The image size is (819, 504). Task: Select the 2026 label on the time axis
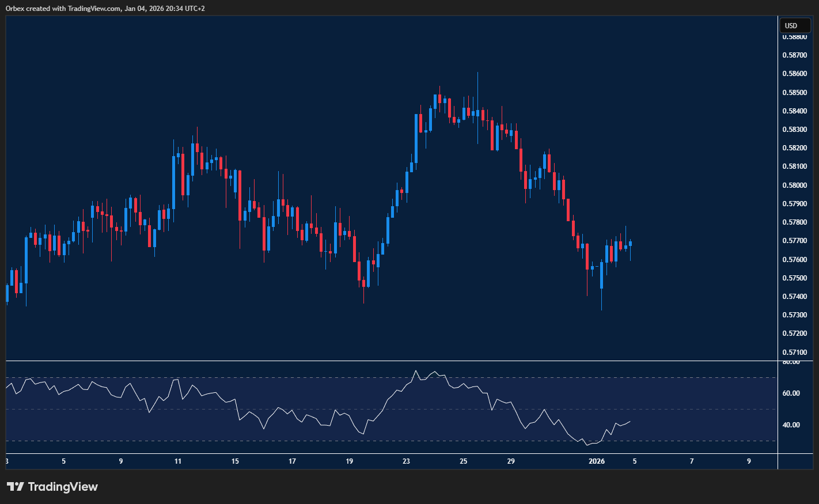[x=596, y=461]
